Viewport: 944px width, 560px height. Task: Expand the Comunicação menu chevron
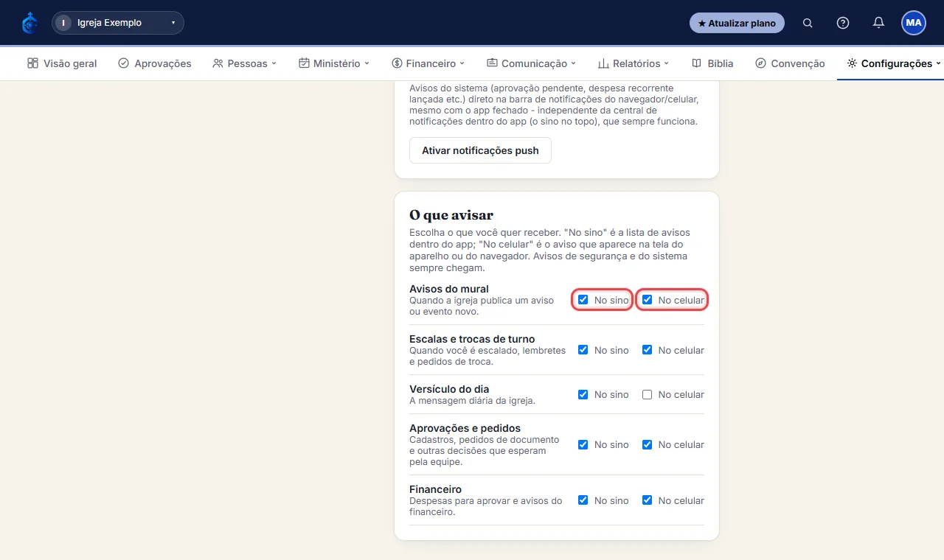pos(574,63)
